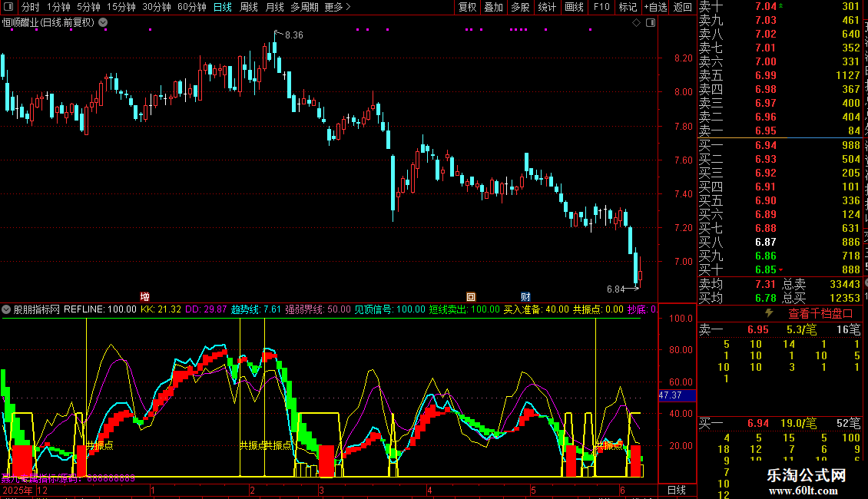Click 总卖 33443 total
The image size is (868, 499).
[x=821, y=284]
